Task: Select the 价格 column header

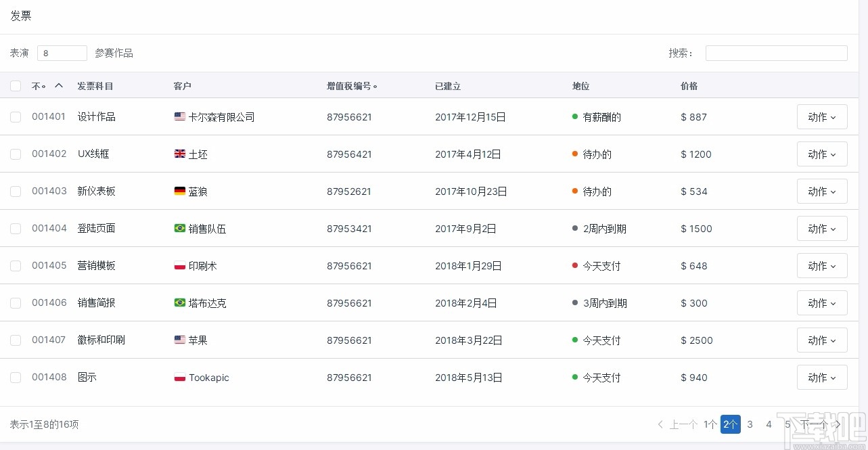Action: pos(689,86)
